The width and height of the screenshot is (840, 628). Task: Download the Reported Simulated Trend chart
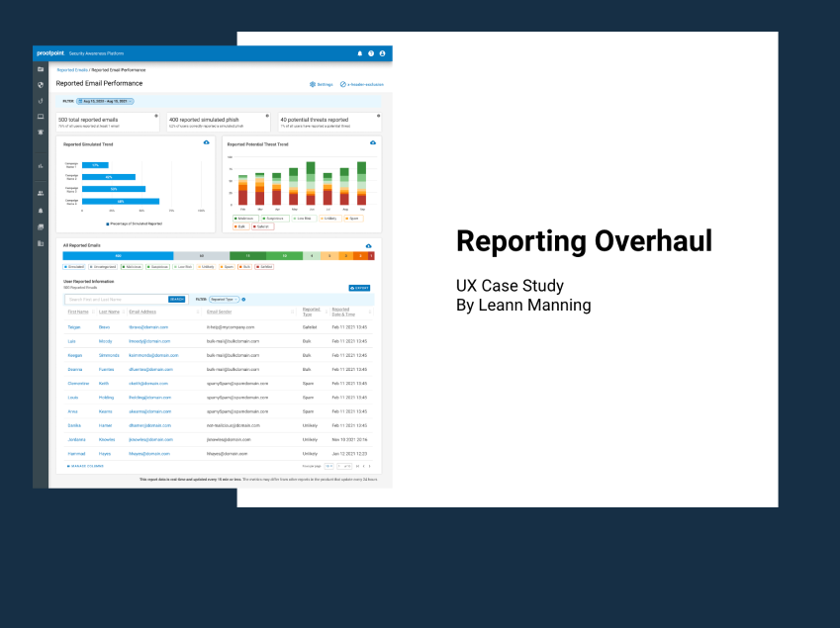tap(206, 143)
